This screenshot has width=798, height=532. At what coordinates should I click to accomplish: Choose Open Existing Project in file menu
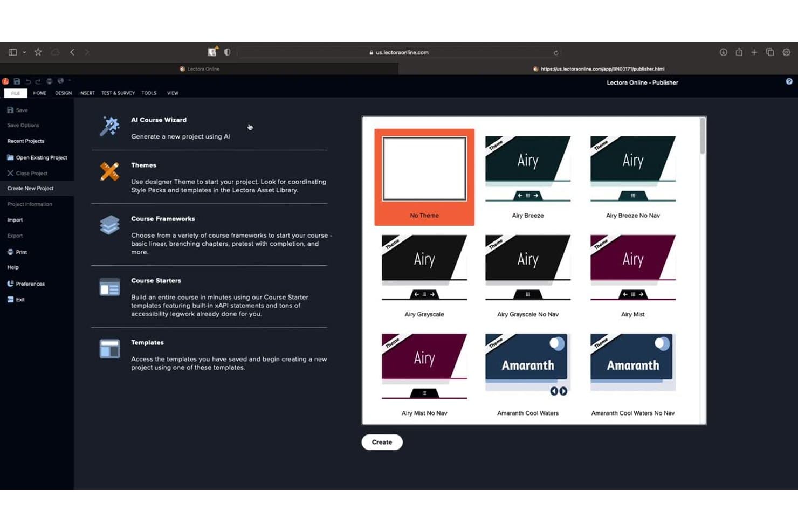click(x=37, y=157)
